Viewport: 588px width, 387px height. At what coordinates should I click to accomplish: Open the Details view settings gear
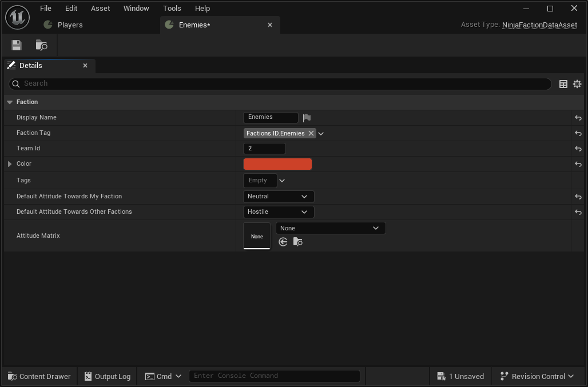tap(577, 84)
